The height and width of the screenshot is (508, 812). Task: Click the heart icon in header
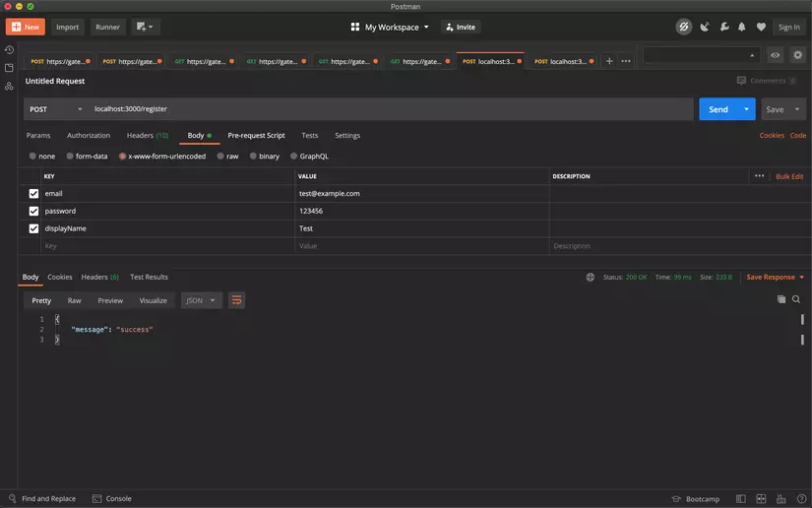[x=761, y=27]
